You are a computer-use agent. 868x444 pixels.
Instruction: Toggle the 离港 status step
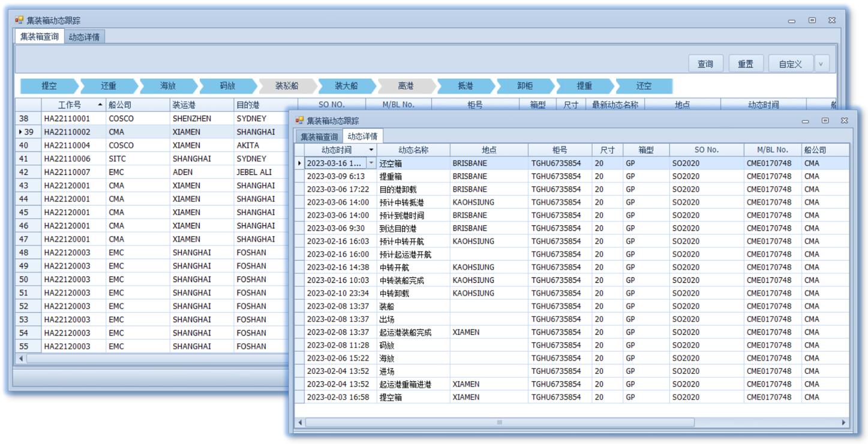406,86
